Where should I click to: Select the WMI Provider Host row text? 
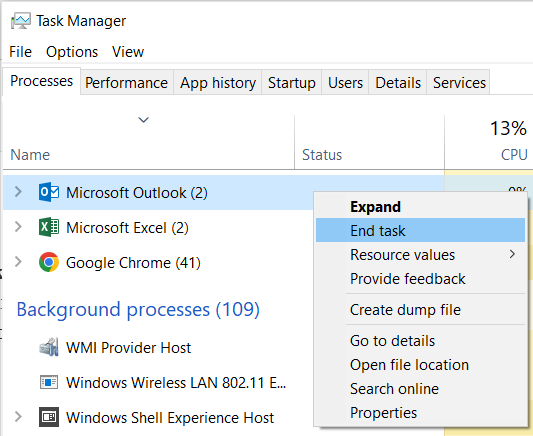[x=128, y=348]
